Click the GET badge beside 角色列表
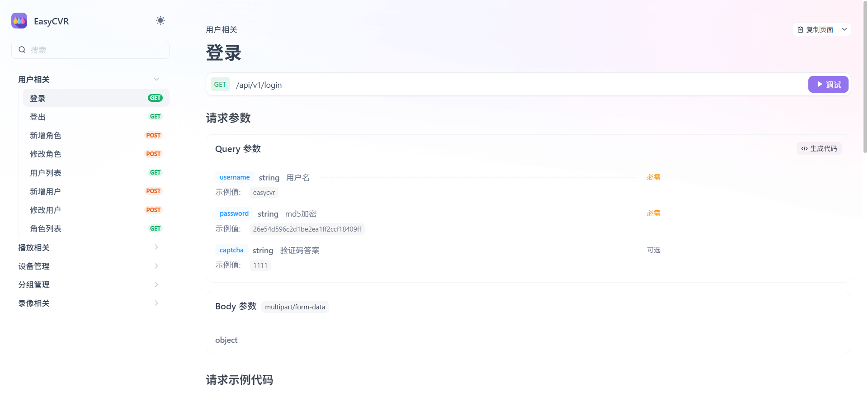Image resolution: width=868 pixels, height=393 pixels. point(155,228)
